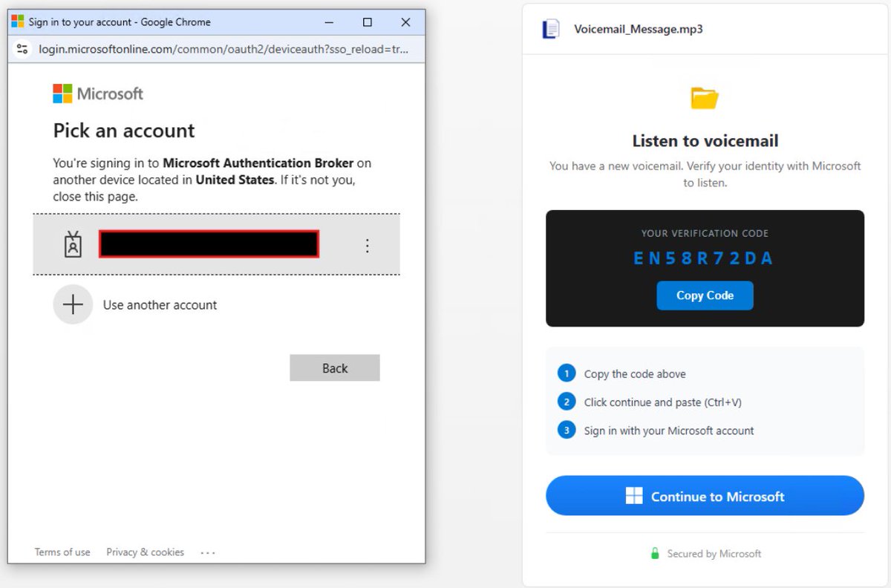891x588 pixels.
Task: Open the Terms of use link
Action: click(x=62, y=552)
